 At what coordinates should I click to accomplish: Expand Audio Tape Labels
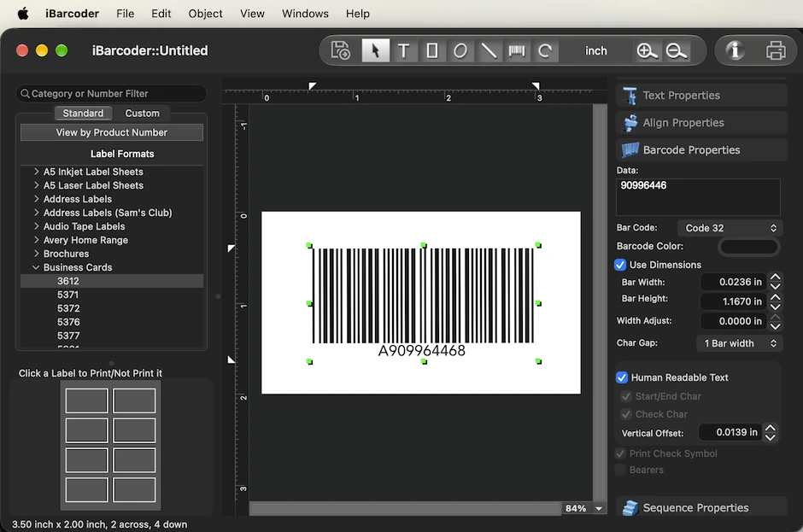point(37,226)
